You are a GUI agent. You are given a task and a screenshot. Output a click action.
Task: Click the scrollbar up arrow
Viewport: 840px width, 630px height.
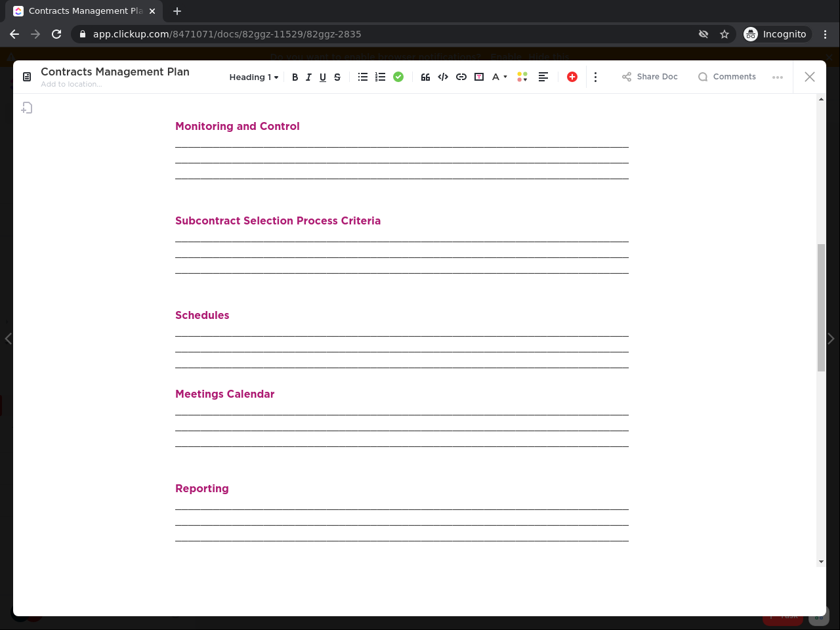point(821,100)
